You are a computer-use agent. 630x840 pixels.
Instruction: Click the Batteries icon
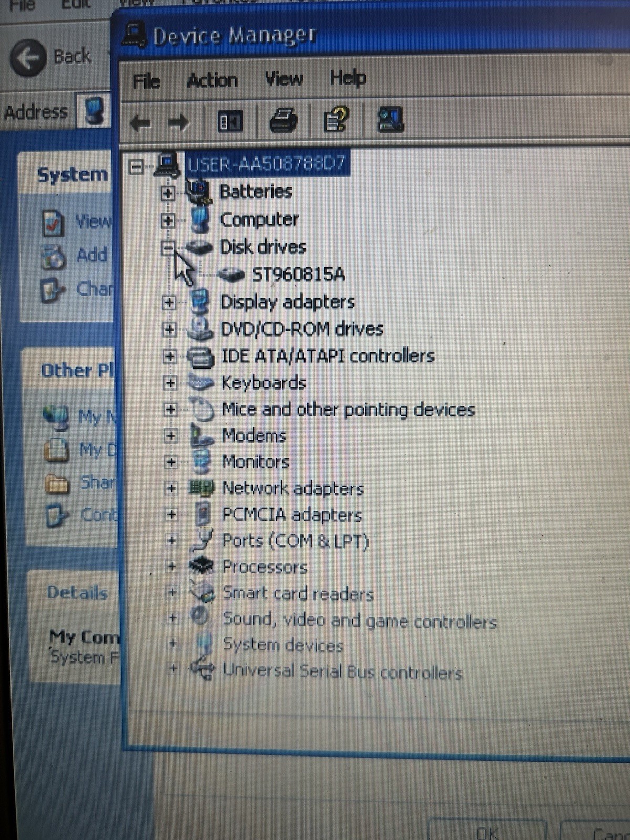pyautogui.click(x=198, y=192)
